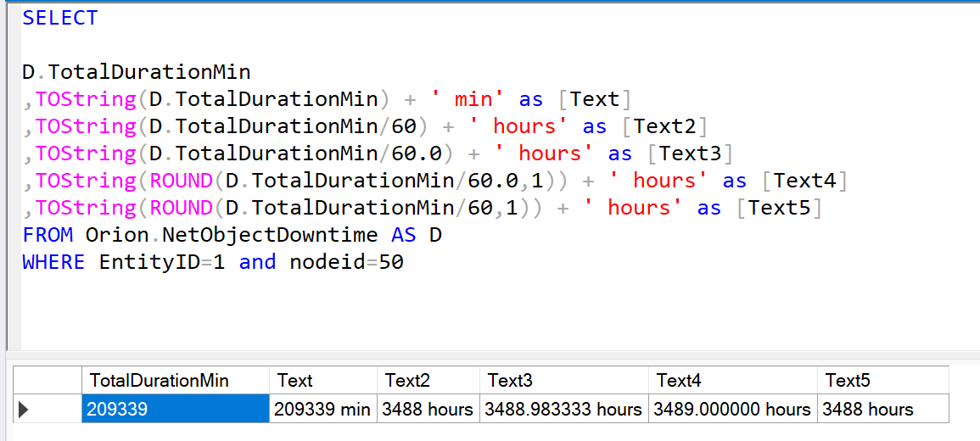The height and width of the screenshot is (441, 980).
Task: Place cursor on the [Text4] alias
Action: pyautogui.click(x=804, y=181)
